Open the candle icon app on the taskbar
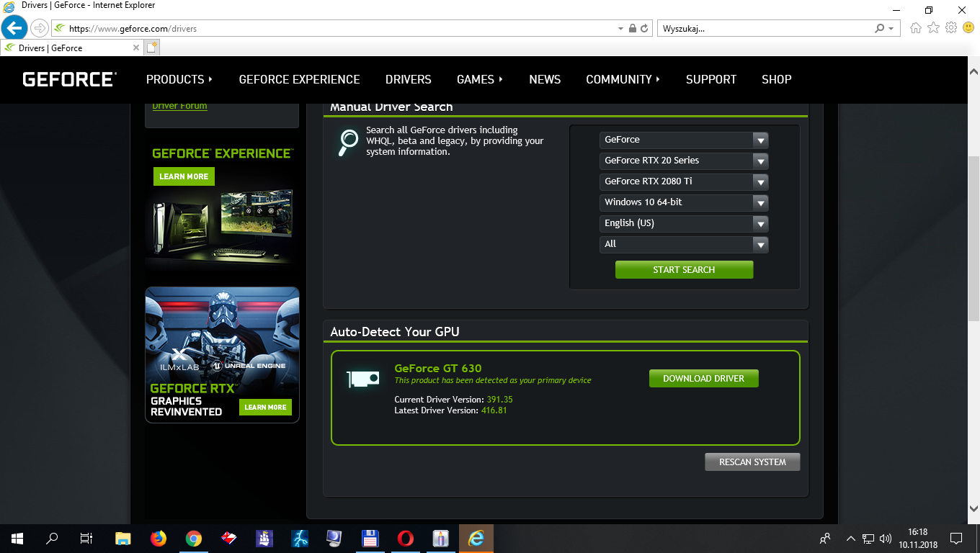Screen dimensions: 980x553 click(441, 539)
